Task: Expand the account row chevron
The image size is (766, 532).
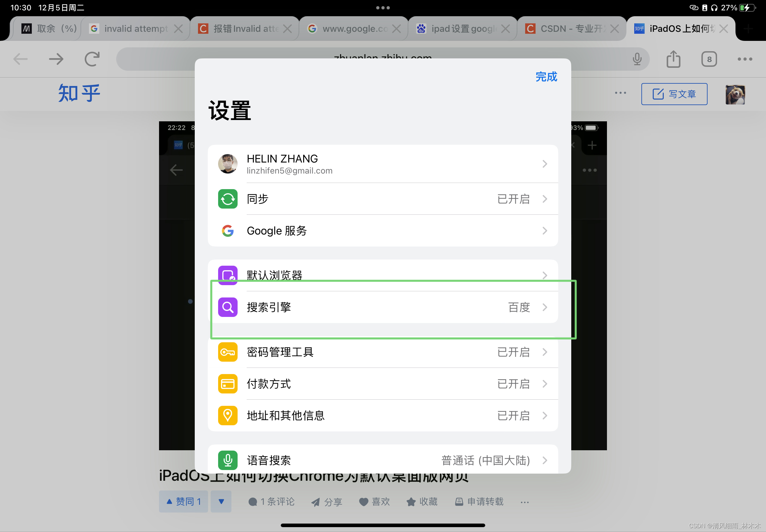Action: click(x=545, y=164)
